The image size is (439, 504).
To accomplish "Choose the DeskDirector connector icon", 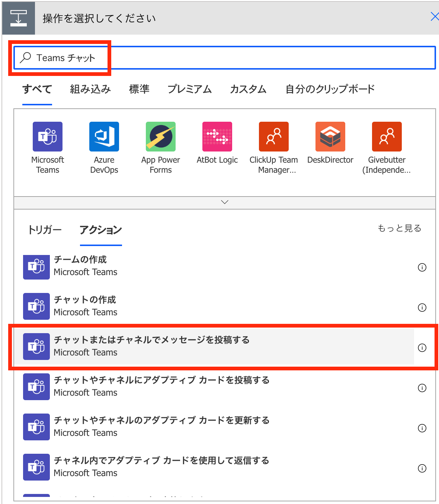I will pyautogui.click(x=330, y=137).
